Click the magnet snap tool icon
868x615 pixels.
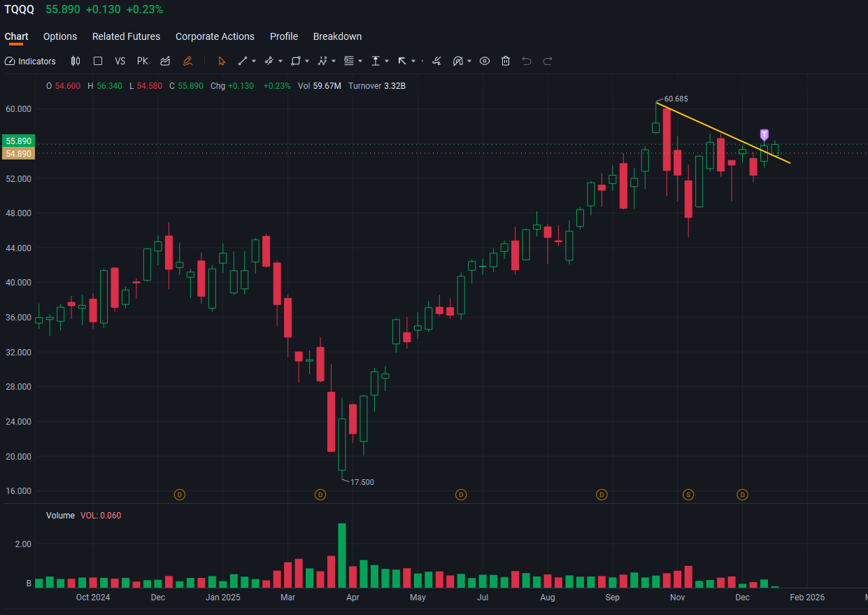tap(458, 62)
